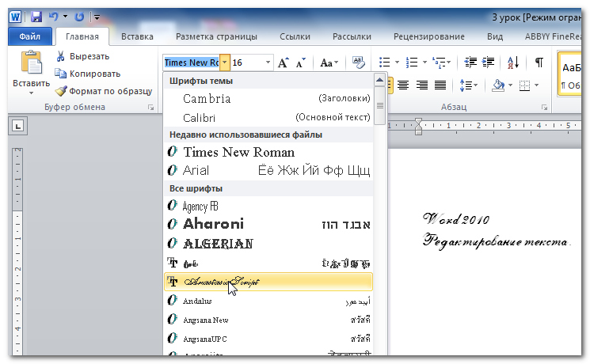The height and width of the screenshot is (364, 590).
Task: Go to the Ссылки tab
Action: pos(295,36)
